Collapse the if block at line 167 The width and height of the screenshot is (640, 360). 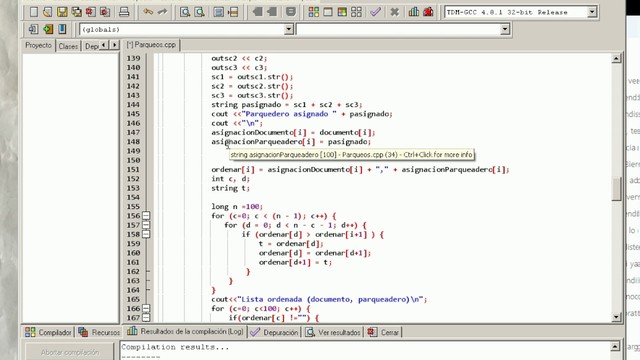(146, 318)
